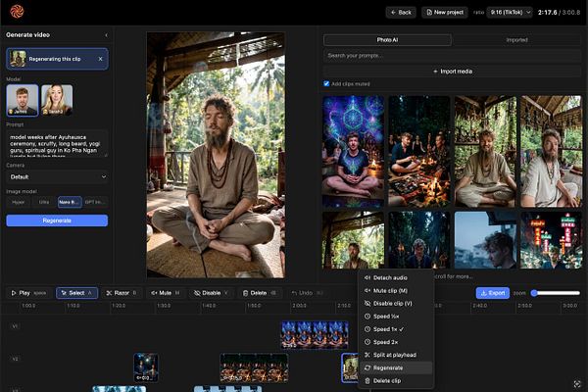Select the candlelit forest group ceremony thumbnail
The image size is (588, 392).
click(x=419, y=152)
